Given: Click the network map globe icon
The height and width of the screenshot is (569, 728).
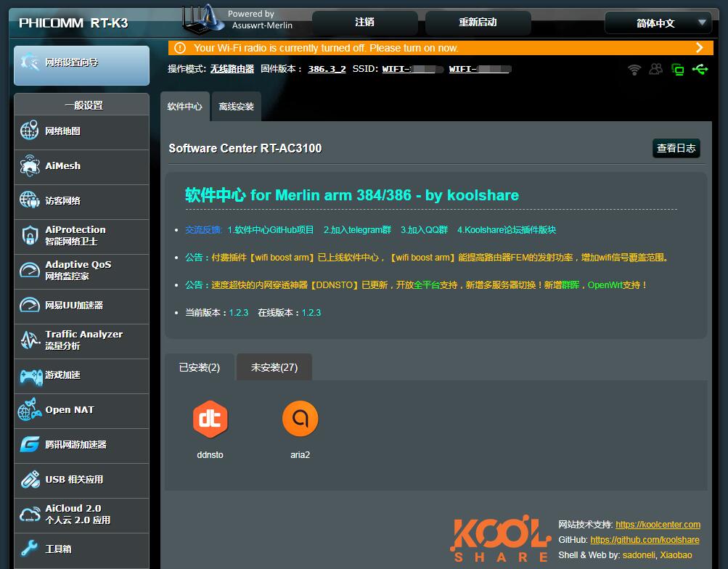Looking at the screenshot, I should click(x=29, y=131).
